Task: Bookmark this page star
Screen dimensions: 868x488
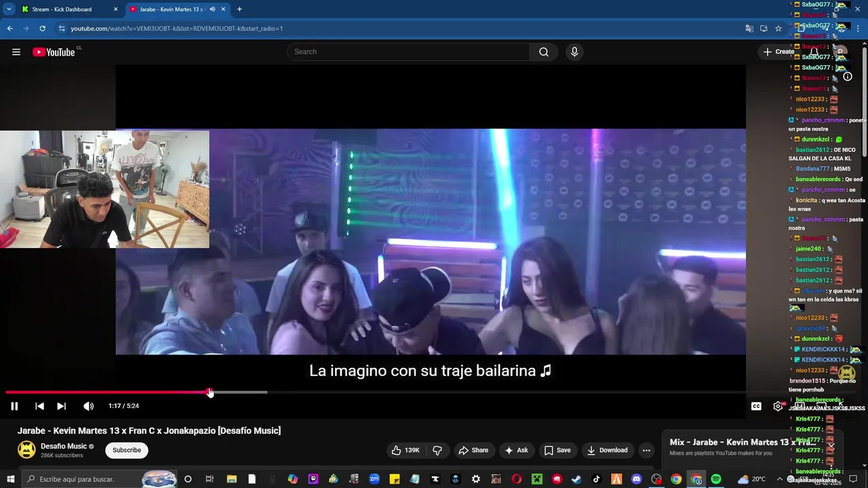Action: tap(778, 28)
